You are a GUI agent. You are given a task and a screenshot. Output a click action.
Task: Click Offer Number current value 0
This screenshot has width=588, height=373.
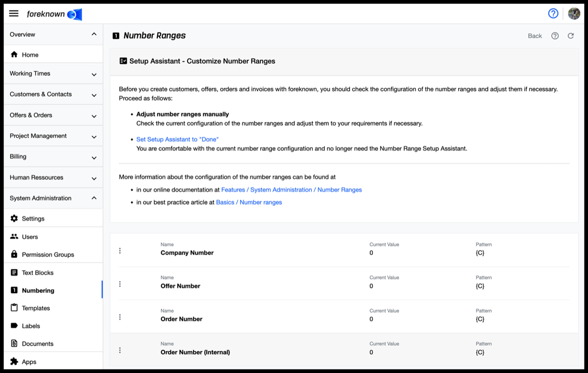point(371,286)
